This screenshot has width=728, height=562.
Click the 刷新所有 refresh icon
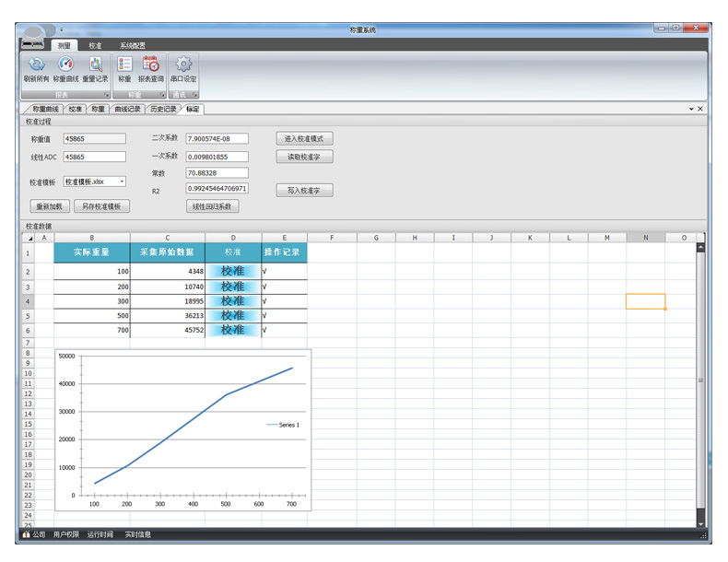coord(36,64)
